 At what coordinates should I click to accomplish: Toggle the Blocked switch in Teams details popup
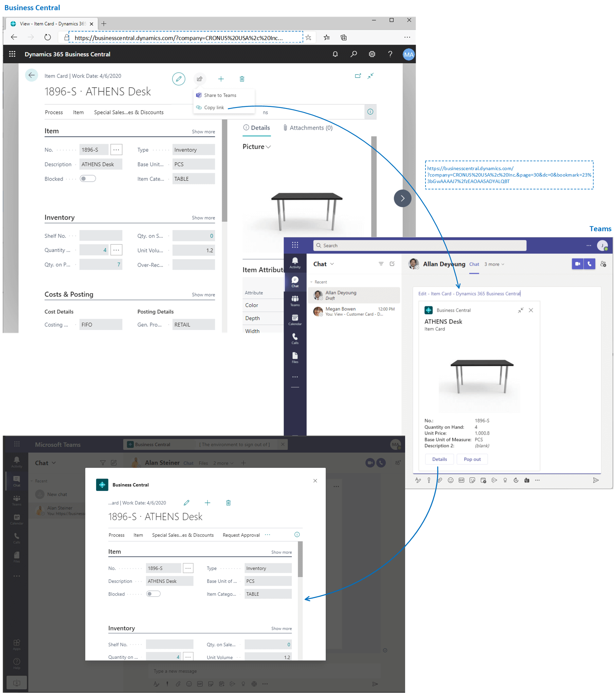pyautogui.click(x=153, y=594)
